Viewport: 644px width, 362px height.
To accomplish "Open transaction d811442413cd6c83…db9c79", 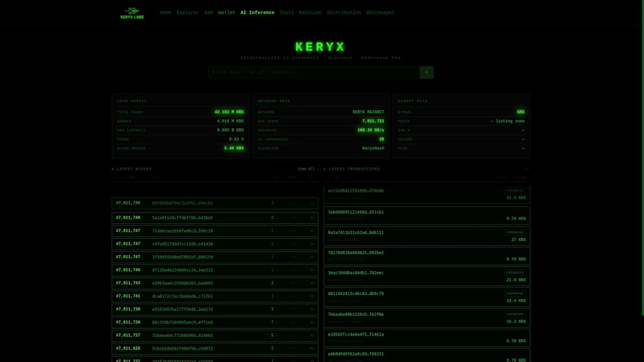I will (x=356, y=294).
